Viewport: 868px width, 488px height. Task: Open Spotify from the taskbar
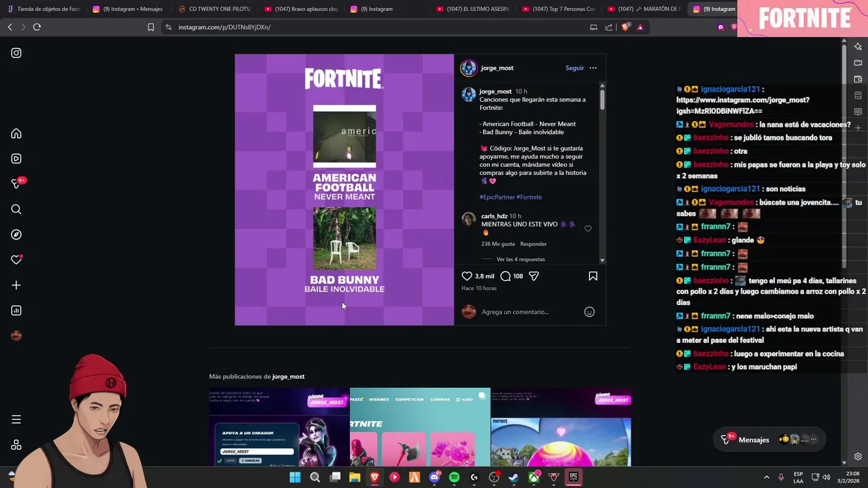[x=454, y=477]
